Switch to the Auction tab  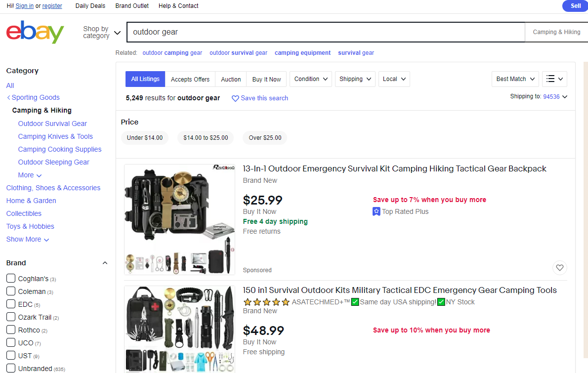click(231, 79)
